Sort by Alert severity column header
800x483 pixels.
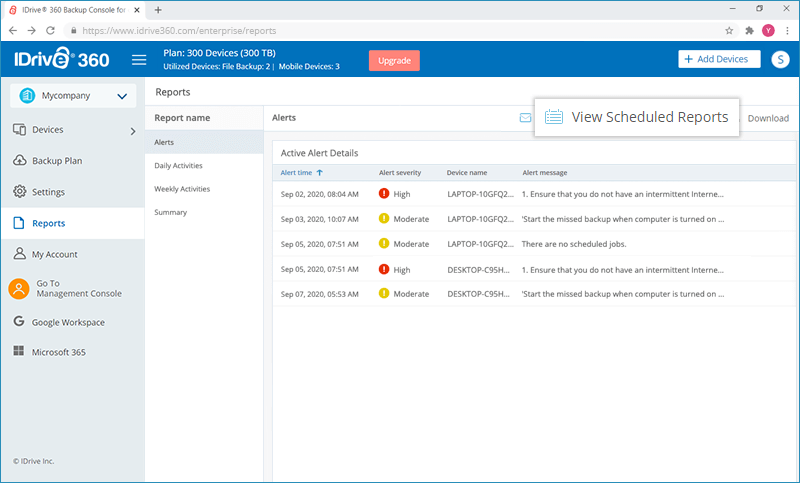[x=399, y=173]
